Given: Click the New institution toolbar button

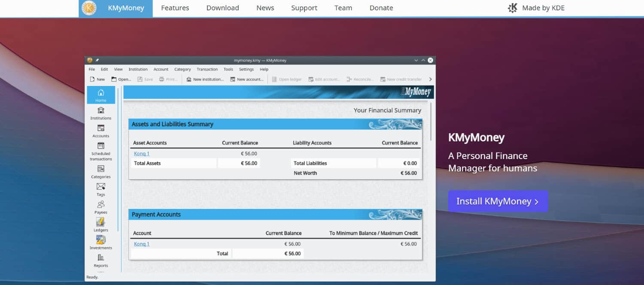Looking at the screenshot, I should coord(205,79).
